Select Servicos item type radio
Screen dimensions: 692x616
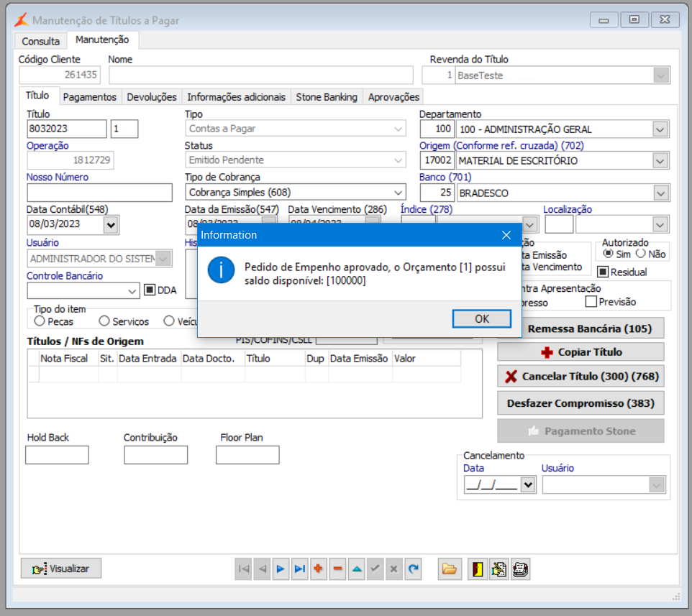tap(104, 321)
